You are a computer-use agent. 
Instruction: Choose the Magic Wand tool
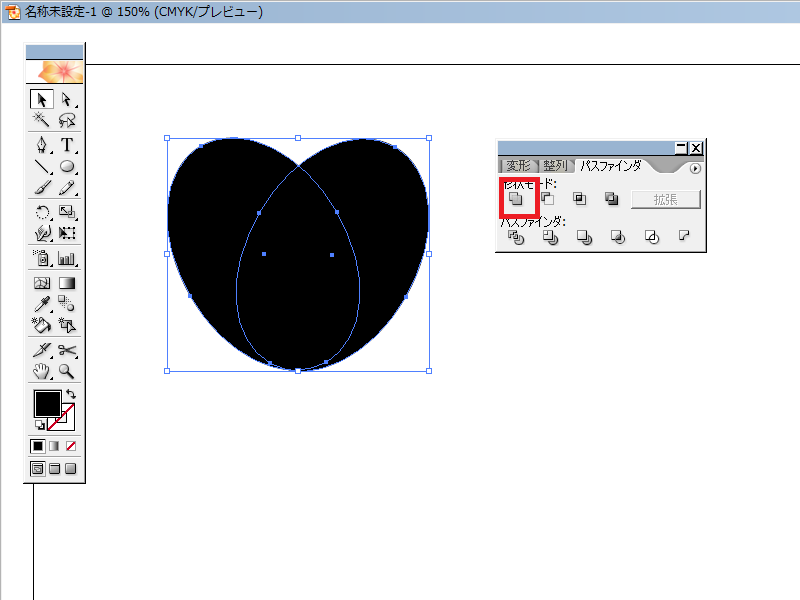(42, 120)
